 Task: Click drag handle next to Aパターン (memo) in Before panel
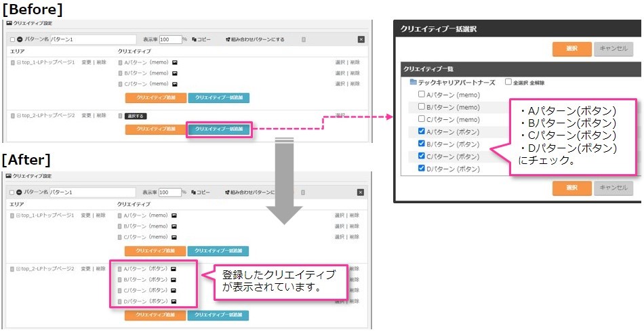click(x=120, y=62)
